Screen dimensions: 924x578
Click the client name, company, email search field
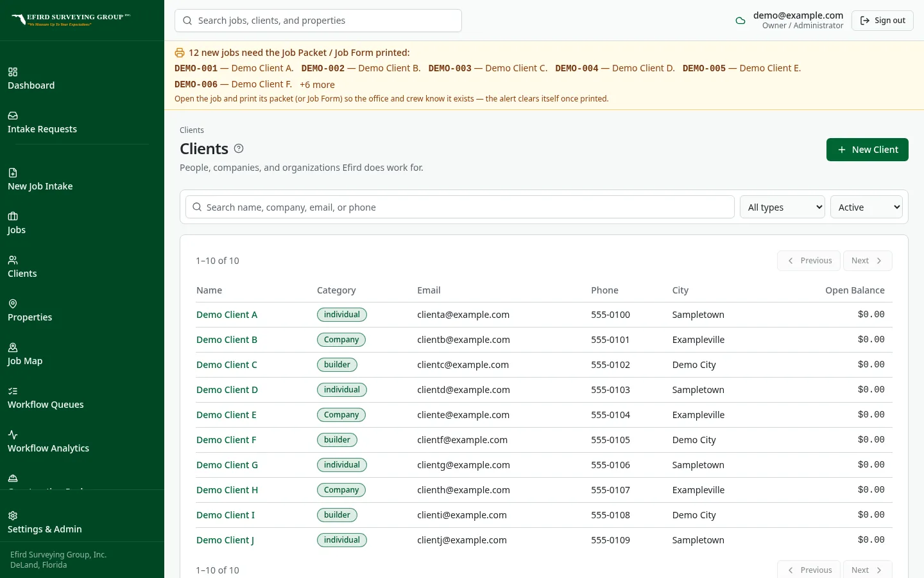(x=460, y=207)
